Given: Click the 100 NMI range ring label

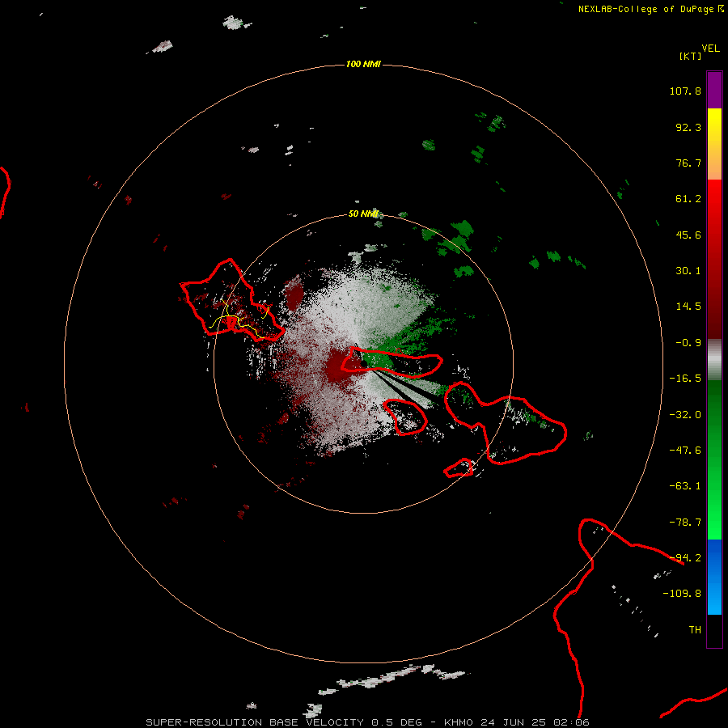Looking at the screenshot, I should click(x=363, y=64).
